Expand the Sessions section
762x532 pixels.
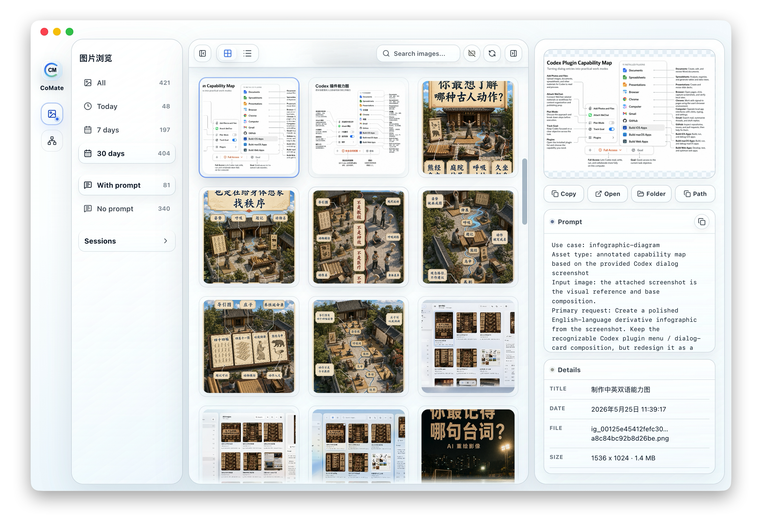tap(127, 241)
